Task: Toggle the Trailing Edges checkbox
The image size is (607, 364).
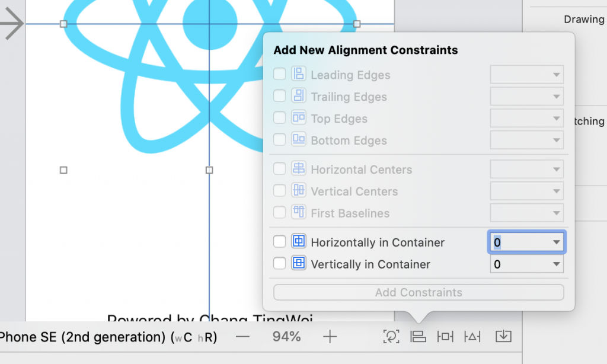Action: [x=280, y=95]
